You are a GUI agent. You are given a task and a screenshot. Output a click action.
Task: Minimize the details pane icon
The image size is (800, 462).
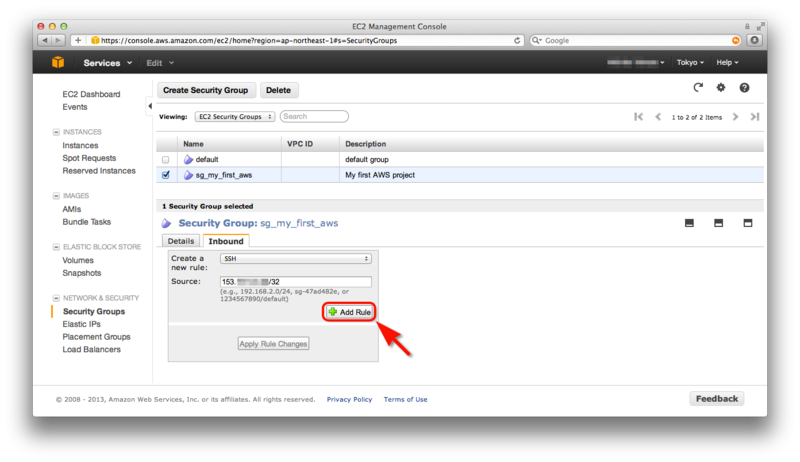[x=689, y=223]
